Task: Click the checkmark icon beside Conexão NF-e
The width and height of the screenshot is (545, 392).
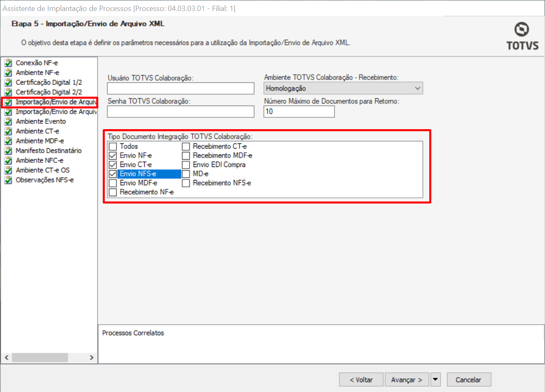Action: tap(8, 63)
